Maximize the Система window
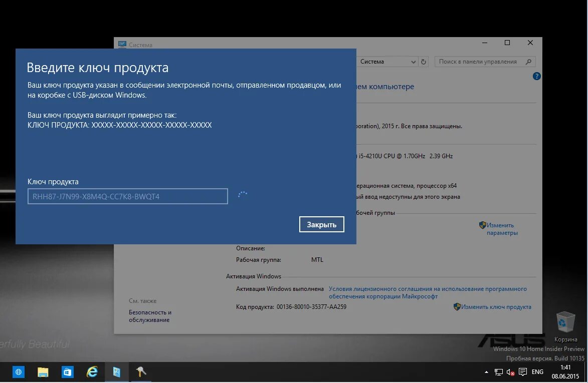588x383 pixels. tap(507, 43)
